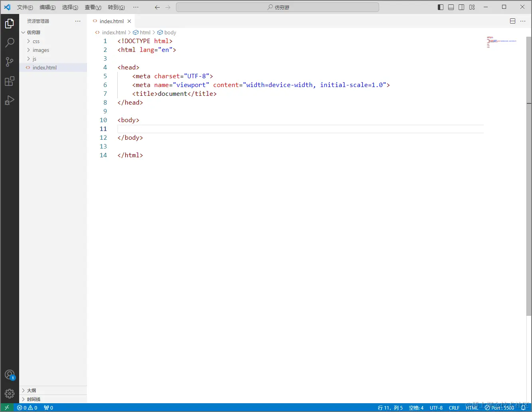The height and width of the screenshot is (412, 532).
Task: Toggle the bottom panel
Action: [x=451, y=7]
